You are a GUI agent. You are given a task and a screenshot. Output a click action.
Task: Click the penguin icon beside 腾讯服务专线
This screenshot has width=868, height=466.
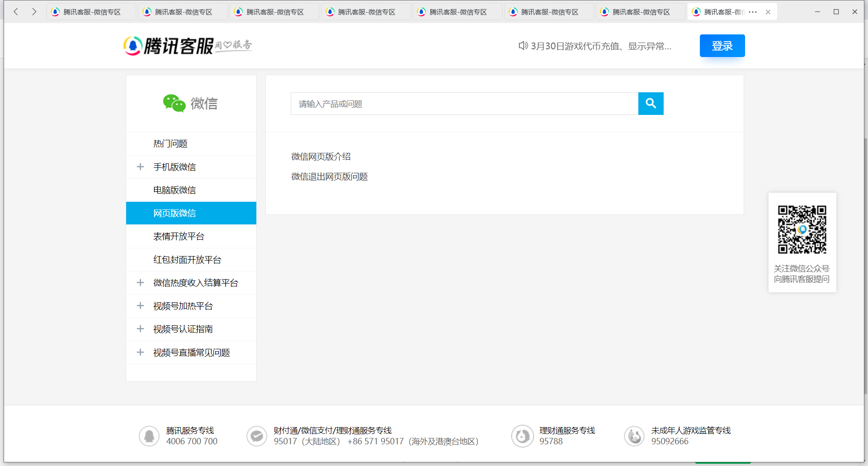(x=149, y=436)
